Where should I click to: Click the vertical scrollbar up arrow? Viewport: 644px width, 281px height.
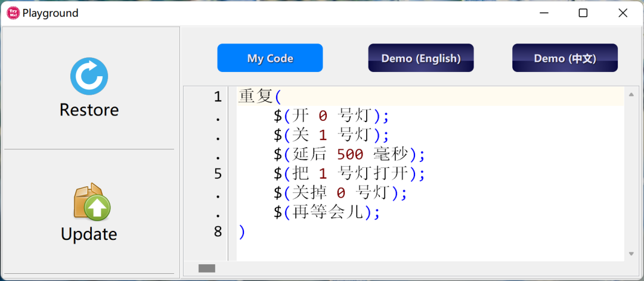[631, 94]
